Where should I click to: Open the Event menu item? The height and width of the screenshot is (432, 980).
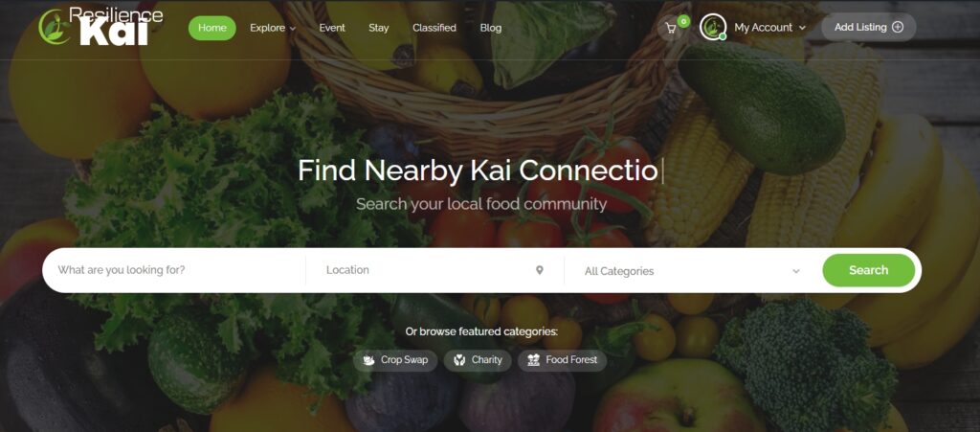coord(332,28)
